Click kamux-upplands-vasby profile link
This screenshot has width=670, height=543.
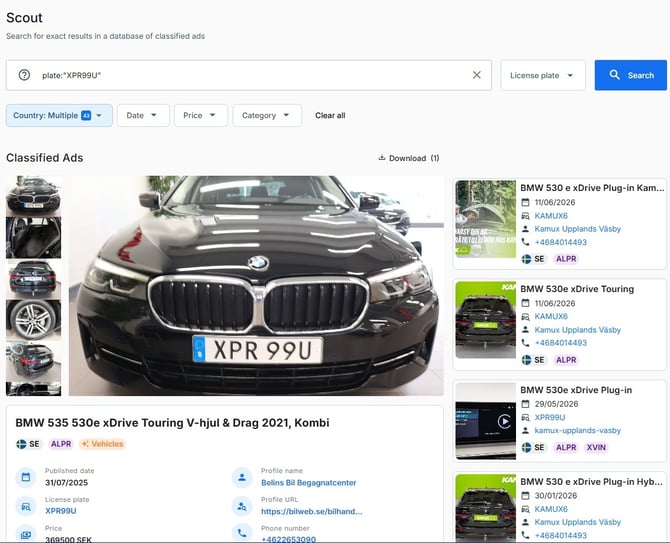(578, 430)
